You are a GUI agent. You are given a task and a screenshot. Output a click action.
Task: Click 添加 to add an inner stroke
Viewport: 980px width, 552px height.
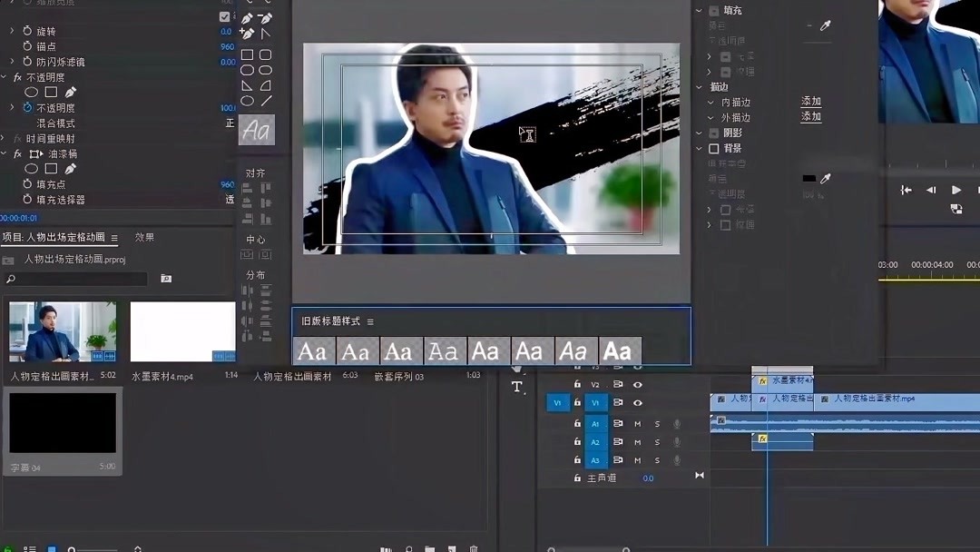(x=810, y=100)
